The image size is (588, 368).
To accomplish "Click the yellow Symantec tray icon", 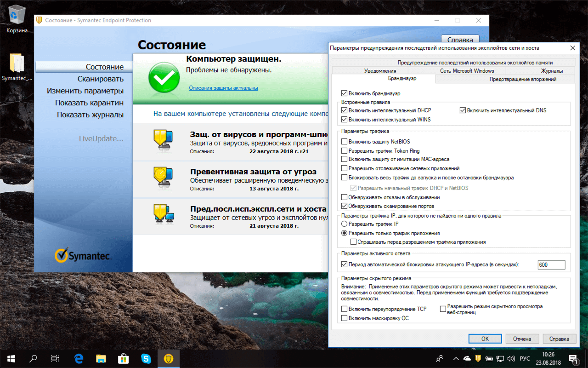I will pos(477,358).
